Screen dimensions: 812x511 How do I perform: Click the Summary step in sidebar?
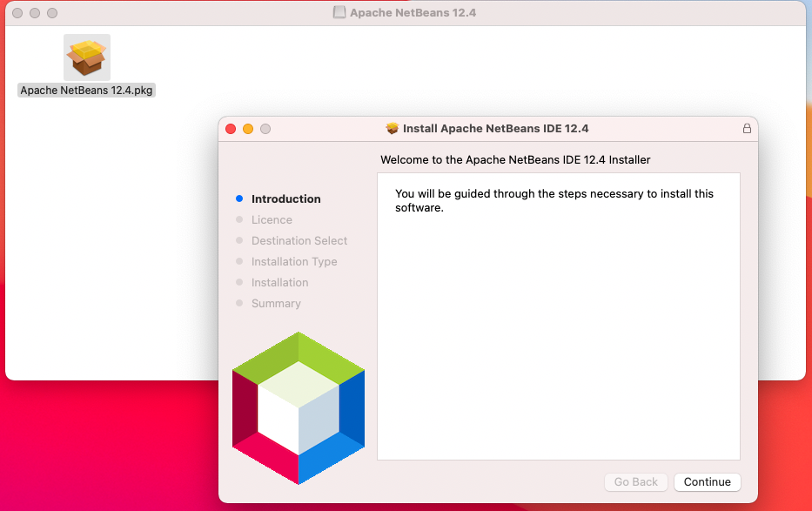tap(276, 304)
